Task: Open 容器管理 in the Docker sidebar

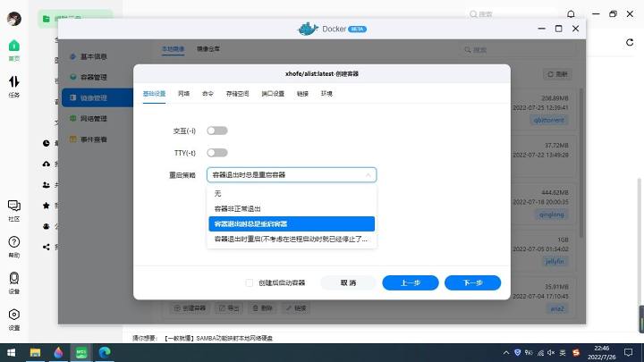Action: tap(93, 77)
